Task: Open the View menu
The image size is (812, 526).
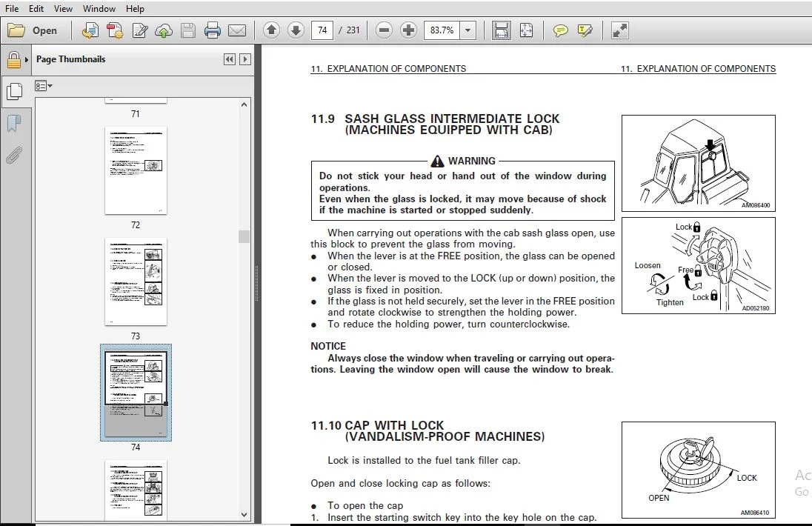Action: pyautogui.click(x=63, y=8)
